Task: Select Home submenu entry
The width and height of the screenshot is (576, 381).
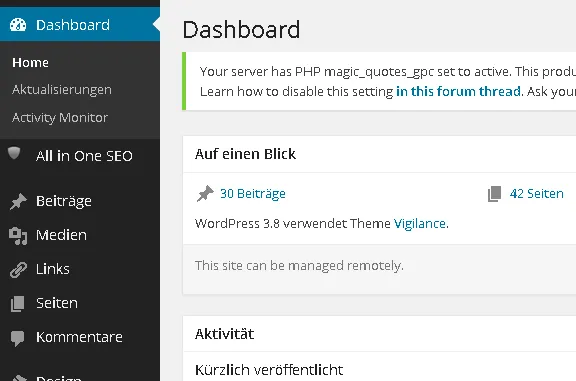Action: [30, 62]
